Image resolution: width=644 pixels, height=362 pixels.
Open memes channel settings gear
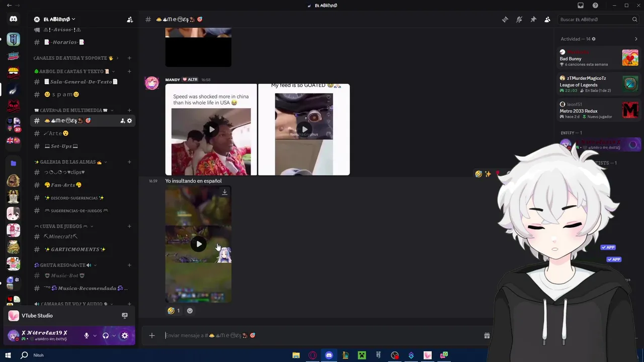(129, 121)
